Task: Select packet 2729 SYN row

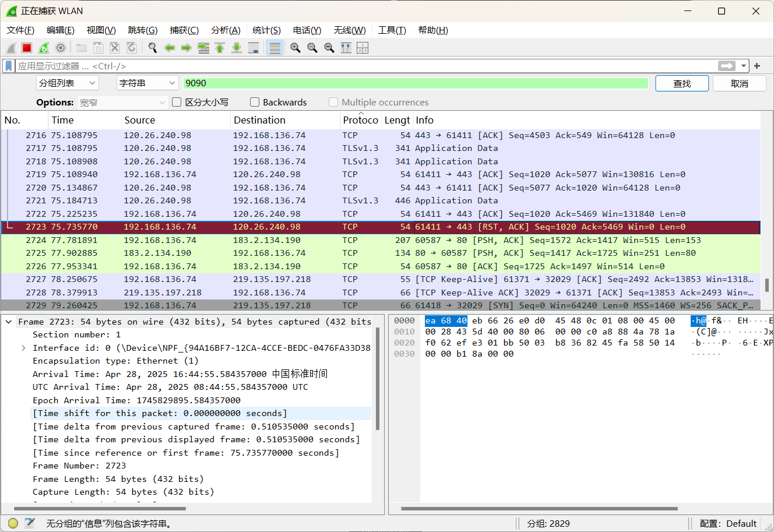Action: coord(381,305)
